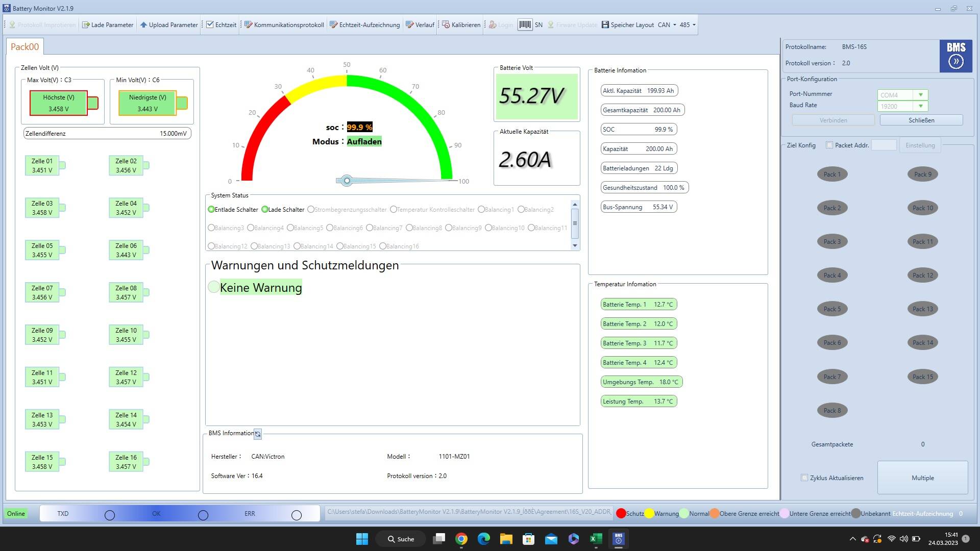Click the BMS logo arrow button

point(955,62)
